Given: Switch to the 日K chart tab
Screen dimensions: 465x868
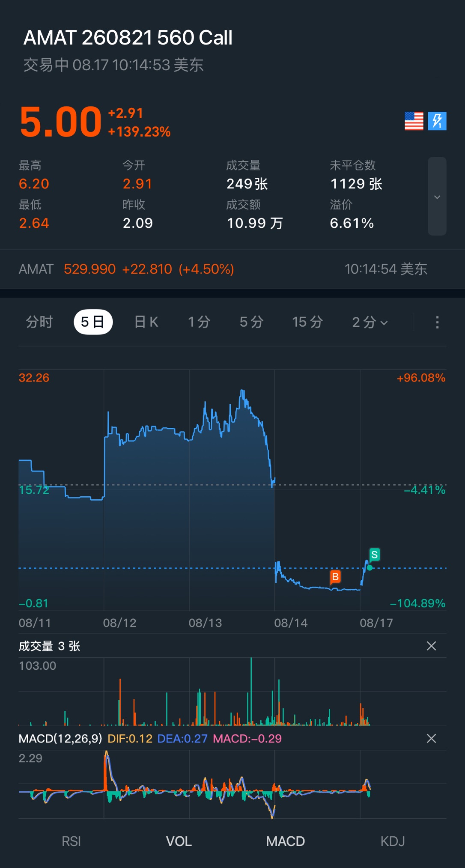Looking at the screenshot, I should pyautogui.click(x=146, y=322).
